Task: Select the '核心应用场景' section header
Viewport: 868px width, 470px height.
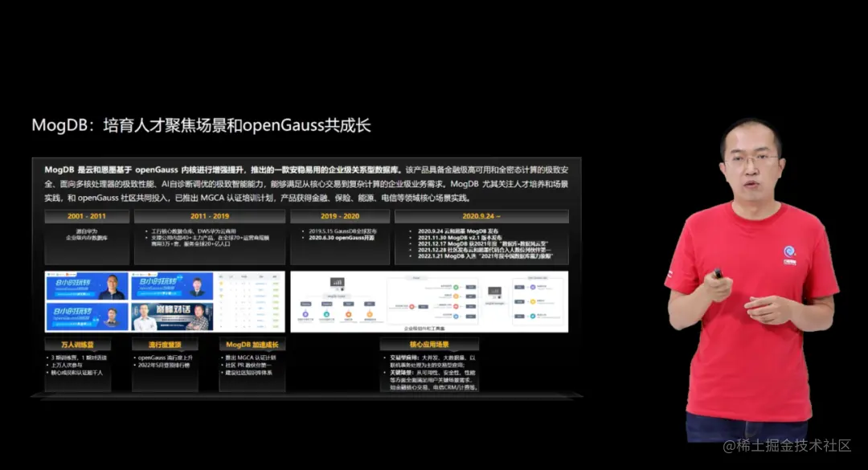Action: (x=429, y=345)
